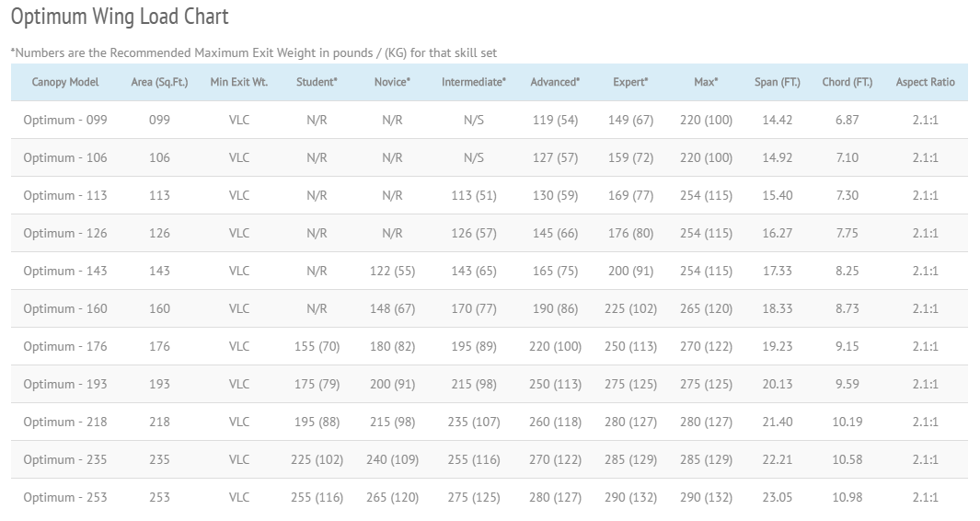Viewport: 980px width, 521px height.
Task: Select the Advanced* column header
Action: click(x=555, y=82)
